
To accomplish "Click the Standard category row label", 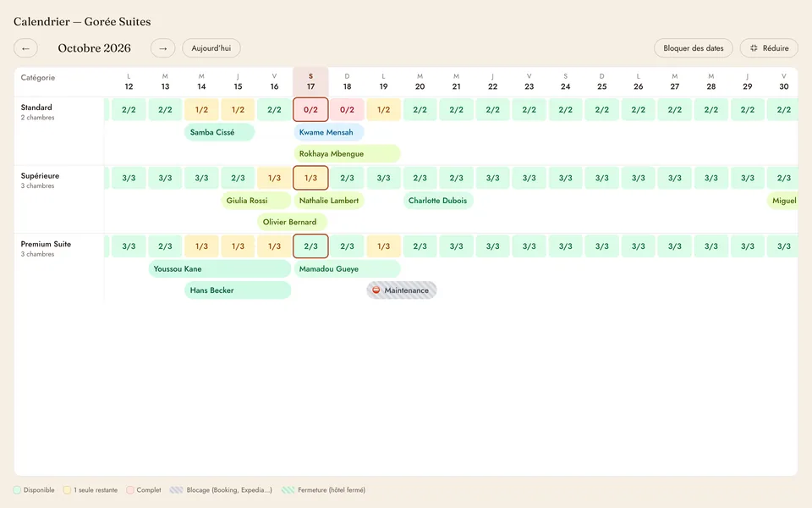I will [x=36, y=108].
